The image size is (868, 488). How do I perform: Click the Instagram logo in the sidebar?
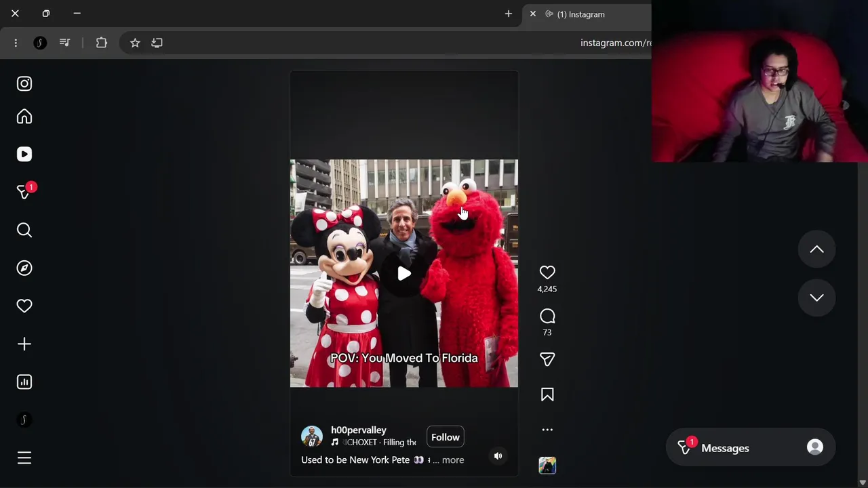click(x=24, y=84)
